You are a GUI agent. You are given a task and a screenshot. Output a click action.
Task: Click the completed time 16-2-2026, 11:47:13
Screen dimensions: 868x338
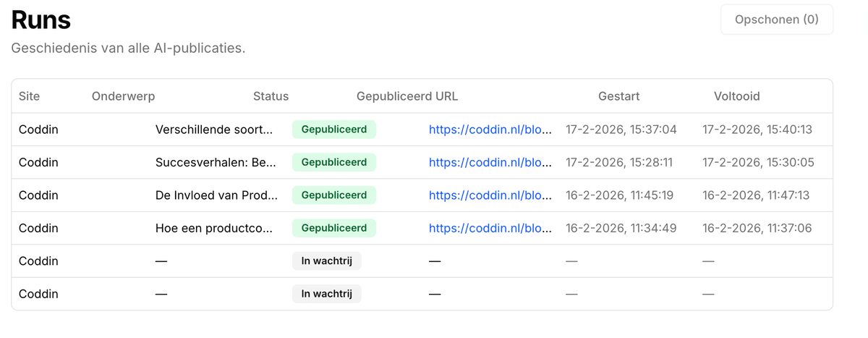tap(757, 195)
